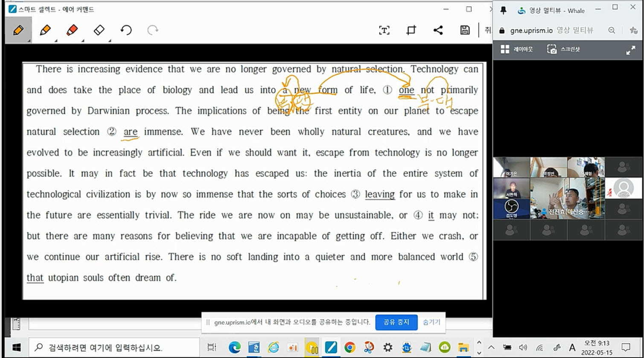Choose the eraser tool

99,30
